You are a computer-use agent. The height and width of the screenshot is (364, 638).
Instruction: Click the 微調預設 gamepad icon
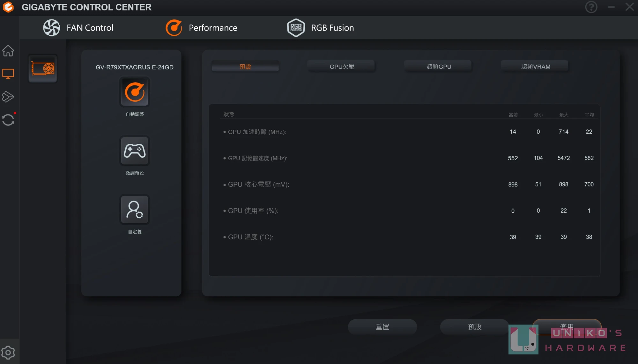135,151
